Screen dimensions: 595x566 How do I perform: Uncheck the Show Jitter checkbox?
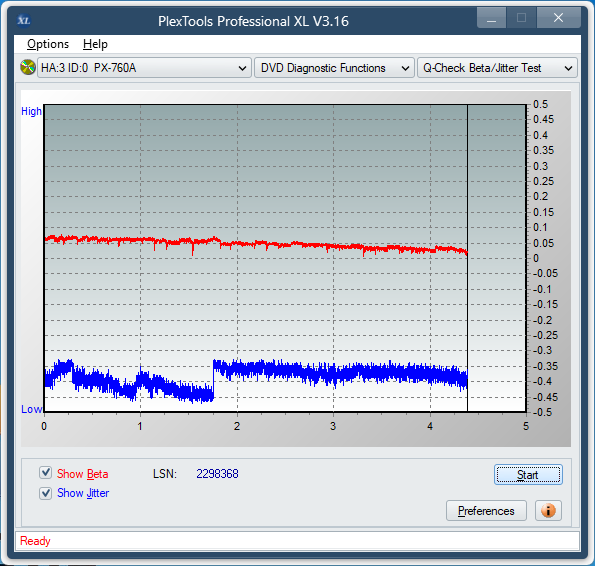[x=46, y=493]
